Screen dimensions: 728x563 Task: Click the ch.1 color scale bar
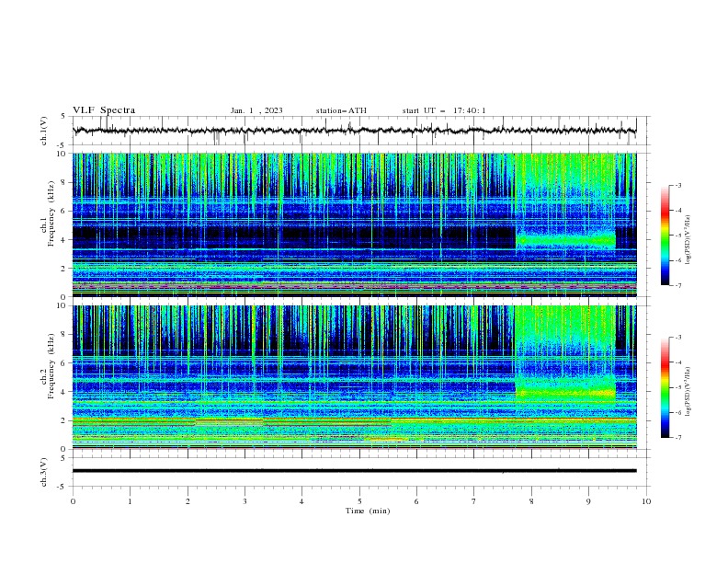pyautogui.click(x=665, y=235)
